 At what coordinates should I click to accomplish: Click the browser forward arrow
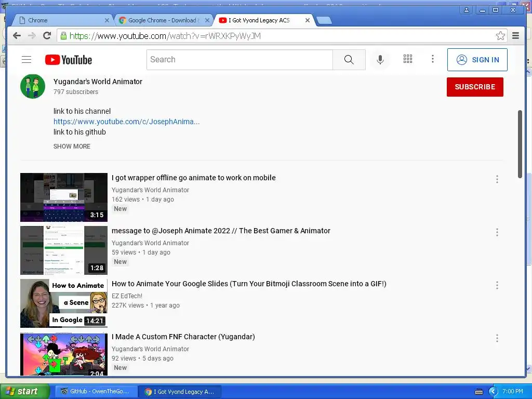click(32, 36)
